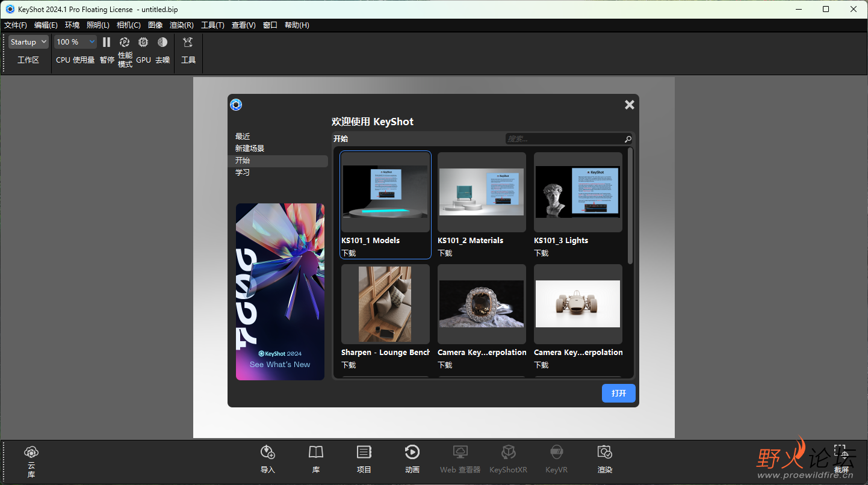Open the 照明(L) menu
The width and height of the screenshot is (868, 485).
click(x=98, y=25)
